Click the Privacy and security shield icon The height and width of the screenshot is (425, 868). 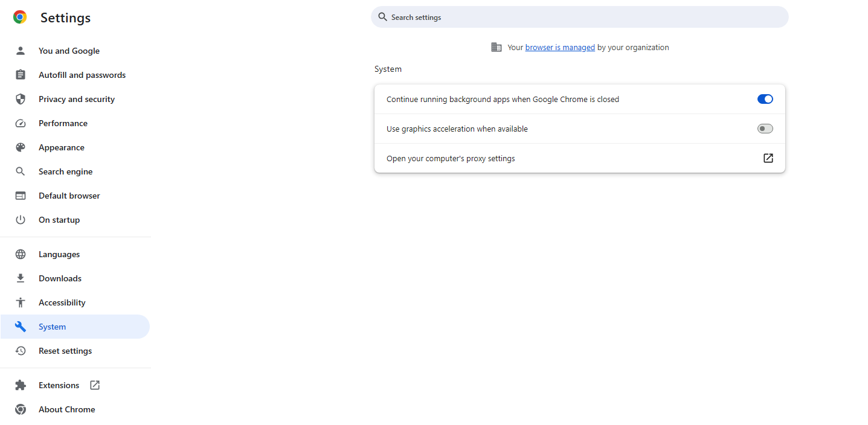(21, 99)
